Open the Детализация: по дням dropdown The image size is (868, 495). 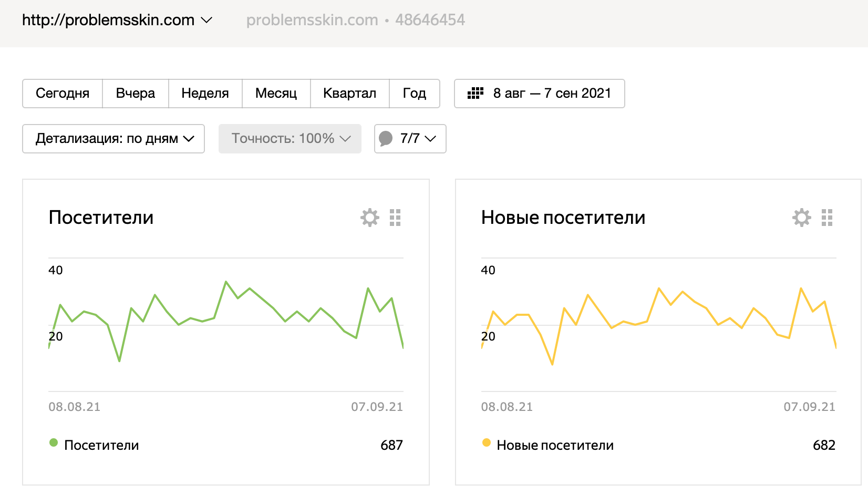[113, 139]
